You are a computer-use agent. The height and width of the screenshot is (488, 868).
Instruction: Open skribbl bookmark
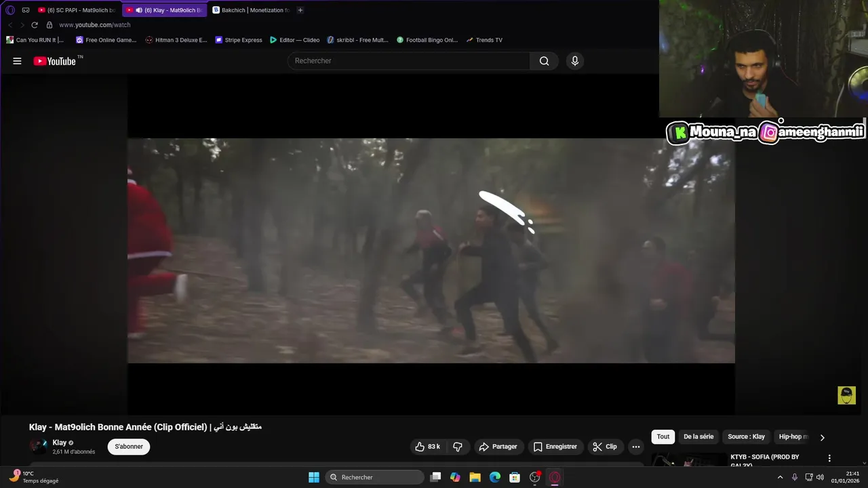coord(357,40)
